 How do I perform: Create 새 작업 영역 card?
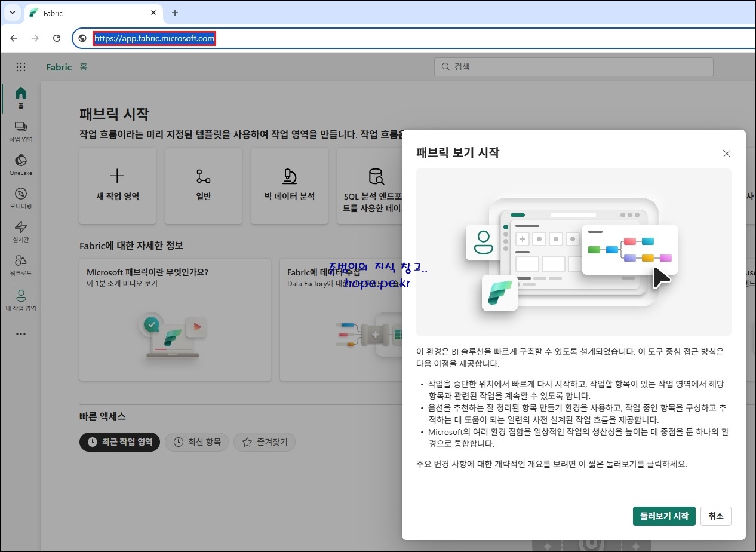click(118, 186)
